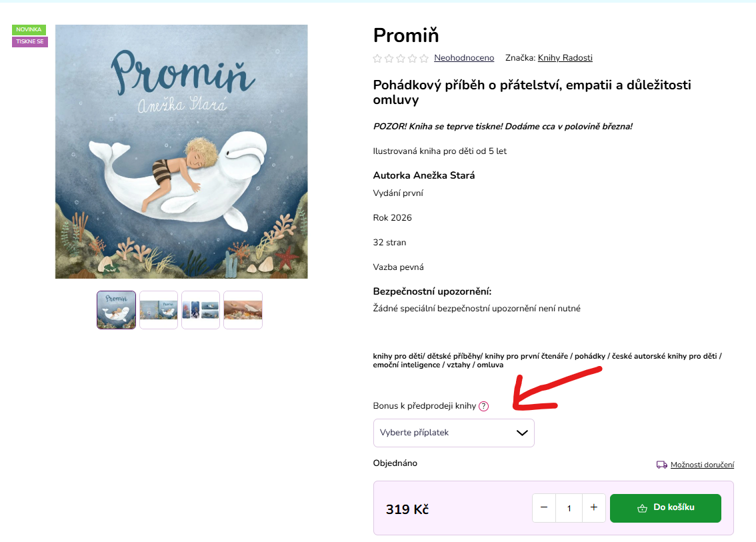Viewport: 756px width, 542px height.
Task: Click the purple TISKNE SE badge
Action: coord(30,42)
